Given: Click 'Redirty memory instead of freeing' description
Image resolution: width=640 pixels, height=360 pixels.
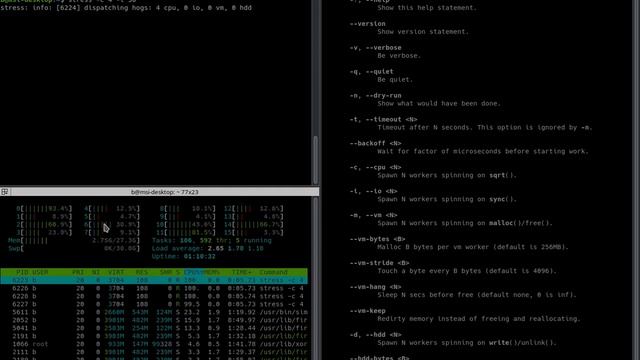Looking at the screenshot, I should (x=479, y=319).
